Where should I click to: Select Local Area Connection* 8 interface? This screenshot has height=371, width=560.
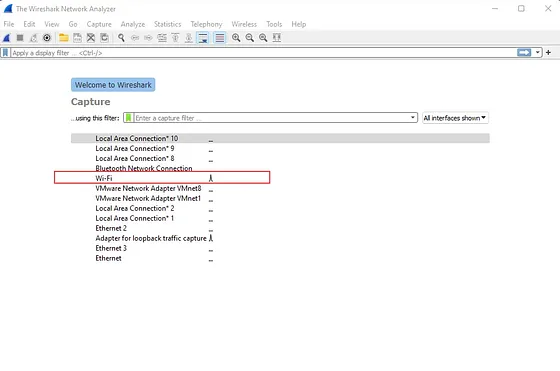(280, 158)
